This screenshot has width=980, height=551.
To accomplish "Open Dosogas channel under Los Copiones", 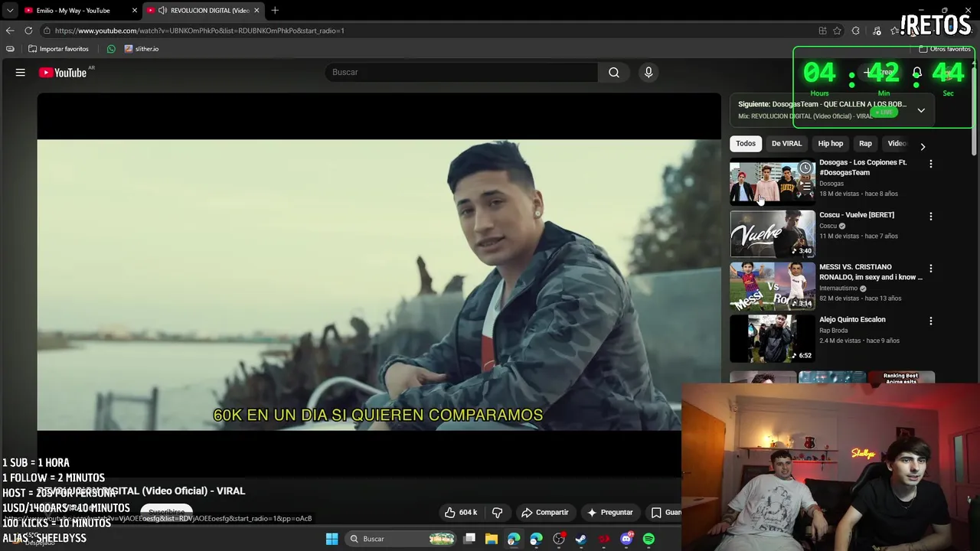I will [x=831, y=184].
